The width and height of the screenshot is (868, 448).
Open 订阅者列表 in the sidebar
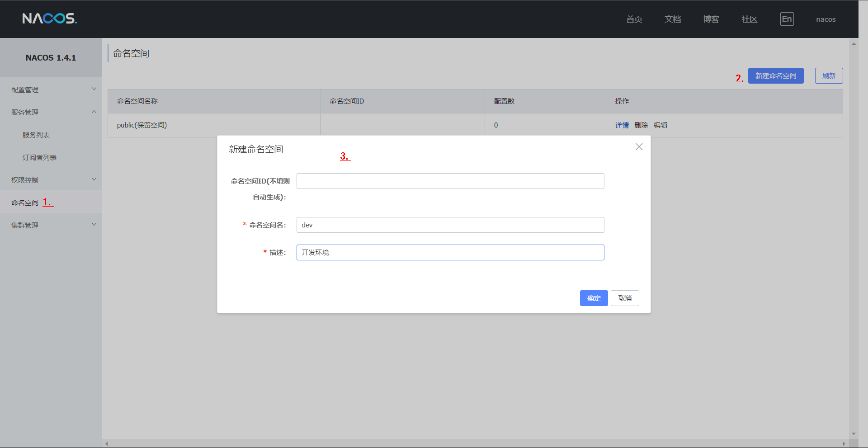tap(39, 158)
